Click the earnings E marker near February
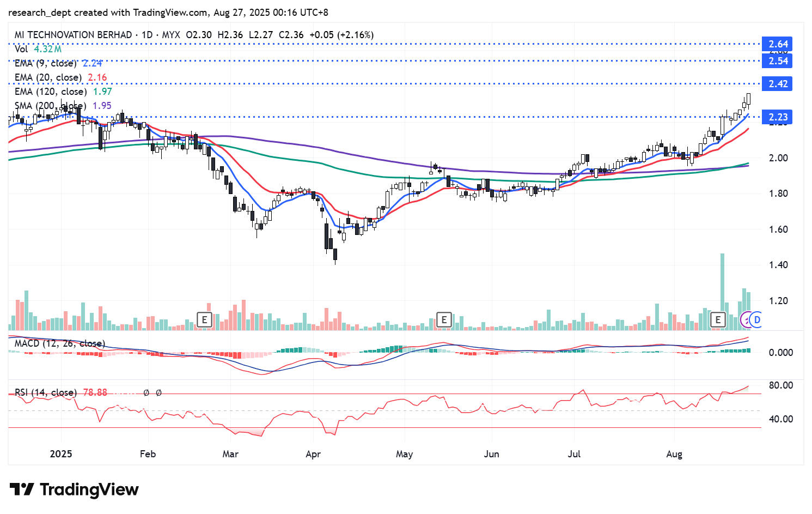812x514 pixels. [204, 320]
